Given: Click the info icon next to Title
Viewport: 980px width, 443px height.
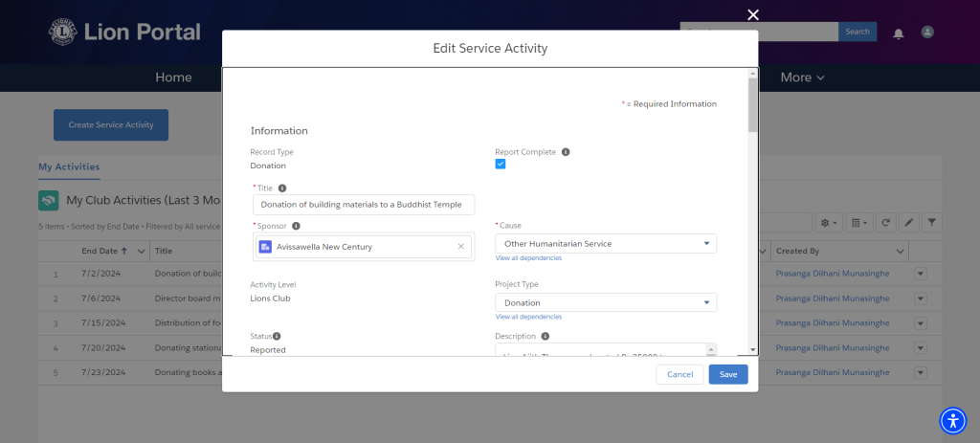Looking at the screenshot, I should coord(282,188).
